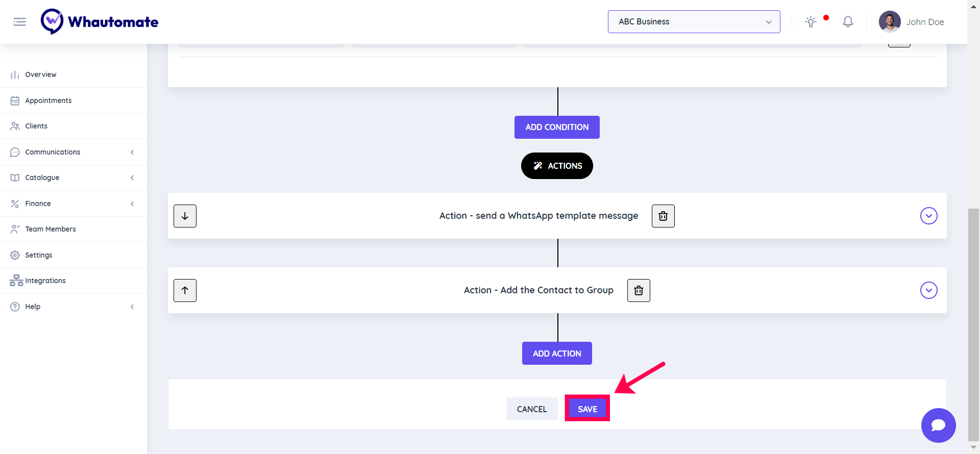Viewport: 980px width, 454px height.
Task: Move Add Contact to Group action up
Action: pyautogui.click(x=185, y=291)
